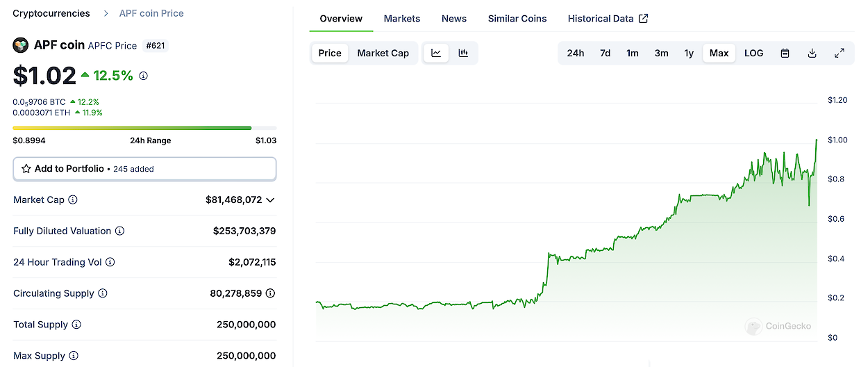The height and width of the screenshot is (367, 868).
Task: Click Max Supply info icon
Action: [74, 356]
